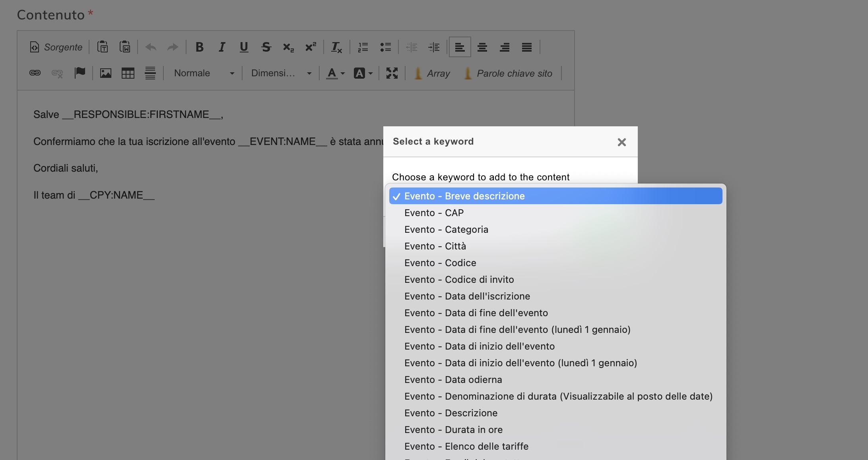The height and width of the screenshot is (460, 868).
Task: Toggle justify text alignment
Action: click(x=526, y=47)
